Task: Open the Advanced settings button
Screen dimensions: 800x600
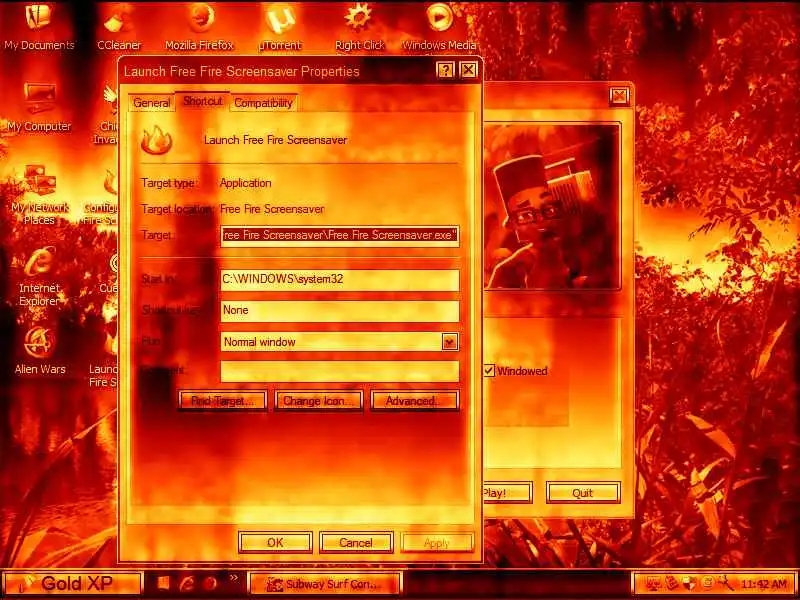Action: click(x=415, y=401)
